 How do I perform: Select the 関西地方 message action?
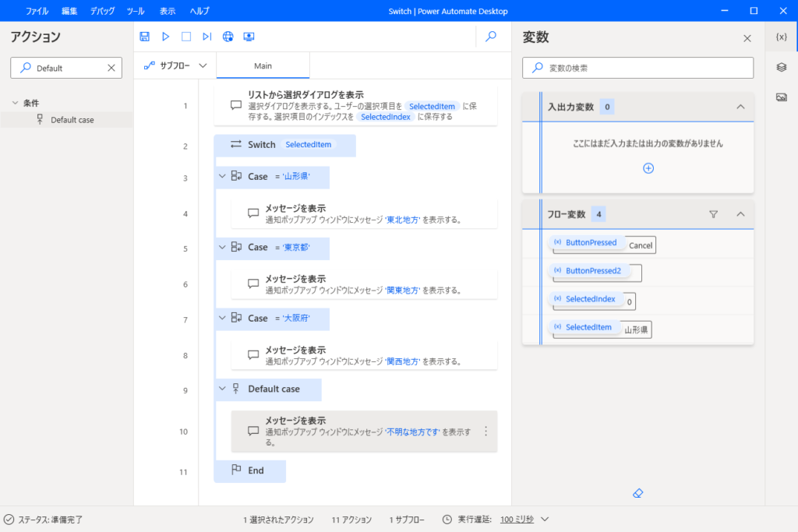pyautogui.click(x=365, y=355)
